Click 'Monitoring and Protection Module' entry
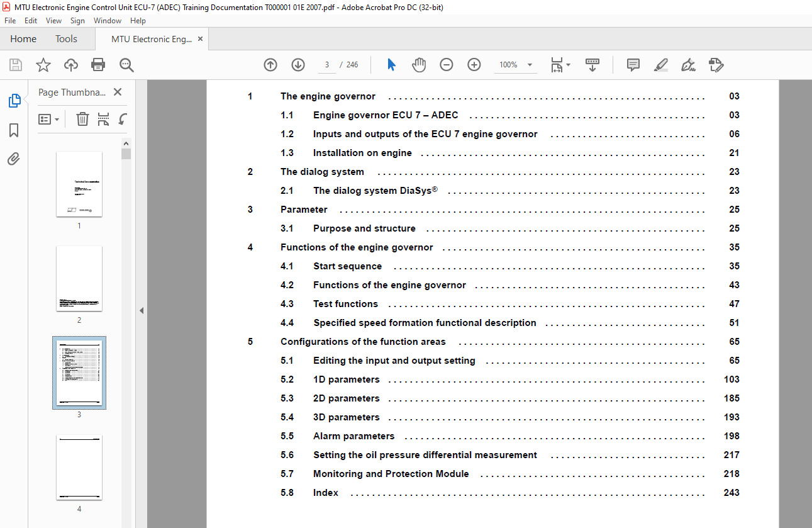 391,474
